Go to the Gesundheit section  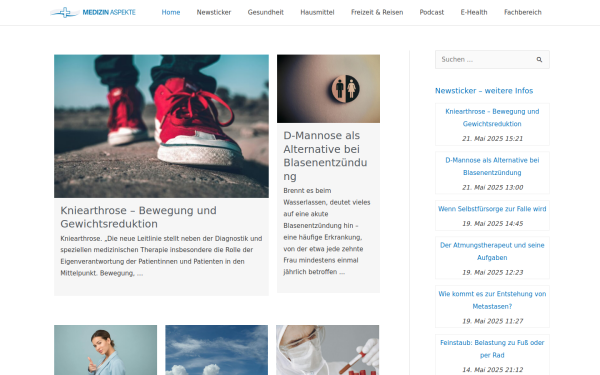tap(266, 12)
